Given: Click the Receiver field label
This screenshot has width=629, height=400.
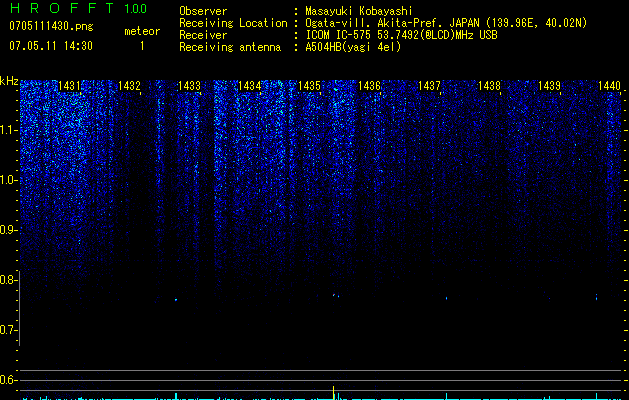Looking at the screenshot, I should [x=203, y=35].
